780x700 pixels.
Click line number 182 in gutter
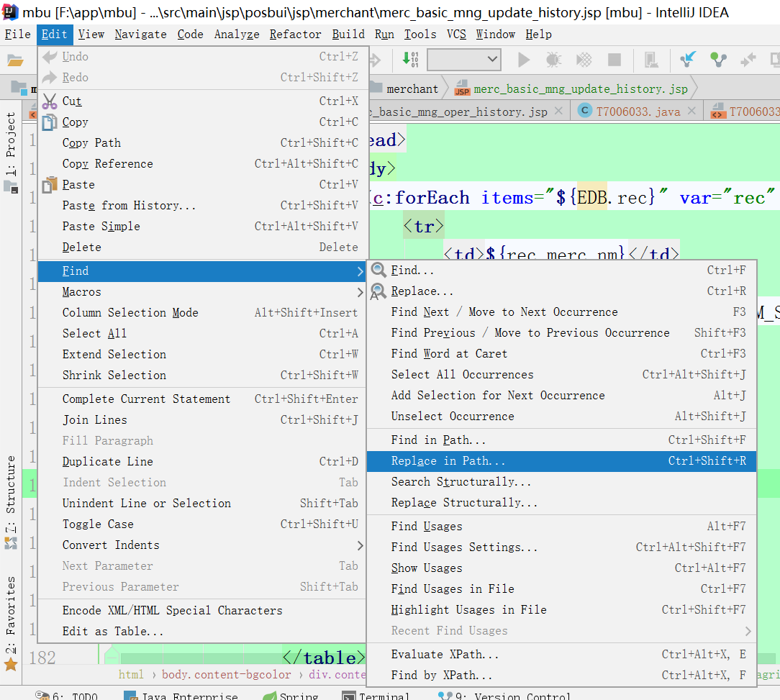click(x=42, y=658)
